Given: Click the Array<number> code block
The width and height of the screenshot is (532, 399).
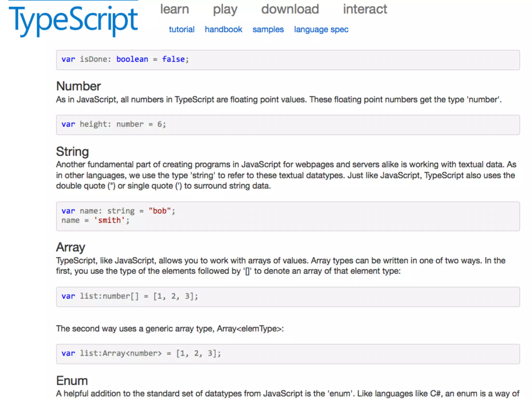Looking at the screenshot, I should (288, 354).
